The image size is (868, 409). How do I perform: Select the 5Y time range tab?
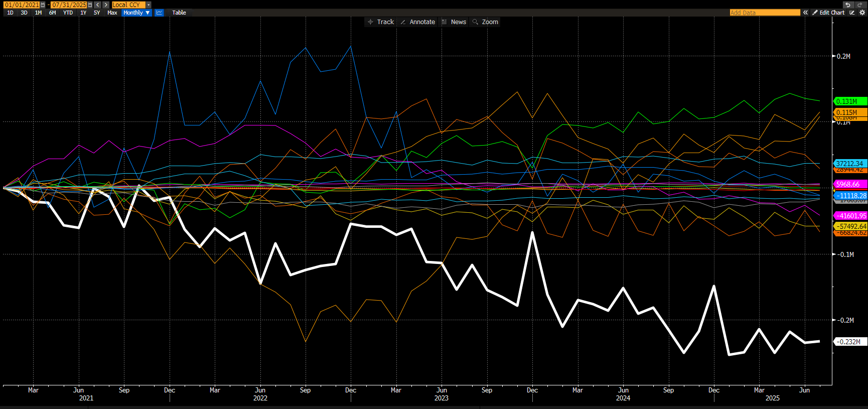click(97, 13)
